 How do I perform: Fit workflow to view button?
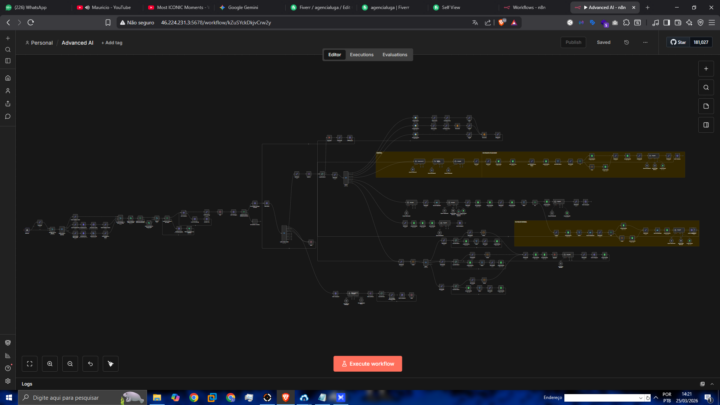[29, 364]
